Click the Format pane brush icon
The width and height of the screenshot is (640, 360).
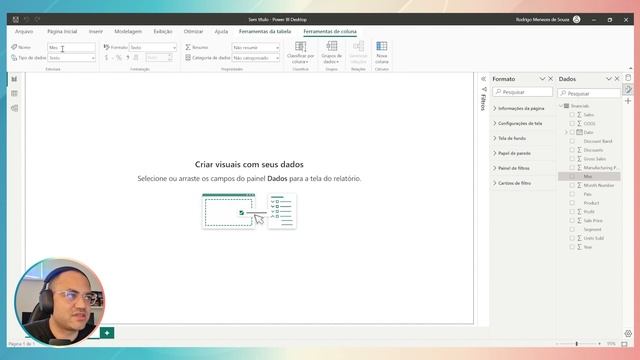click(628, 89)
